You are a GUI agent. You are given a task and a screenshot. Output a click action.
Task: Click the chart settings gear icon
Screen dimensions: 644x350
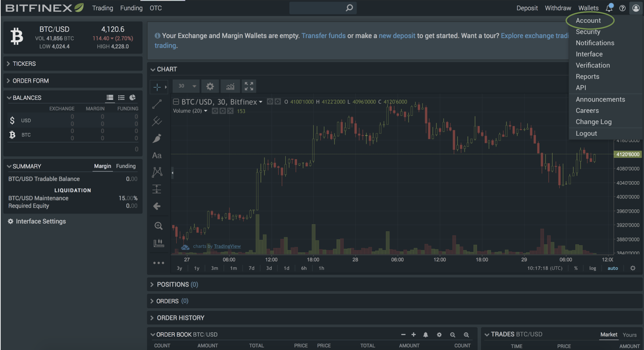point(210,86)
